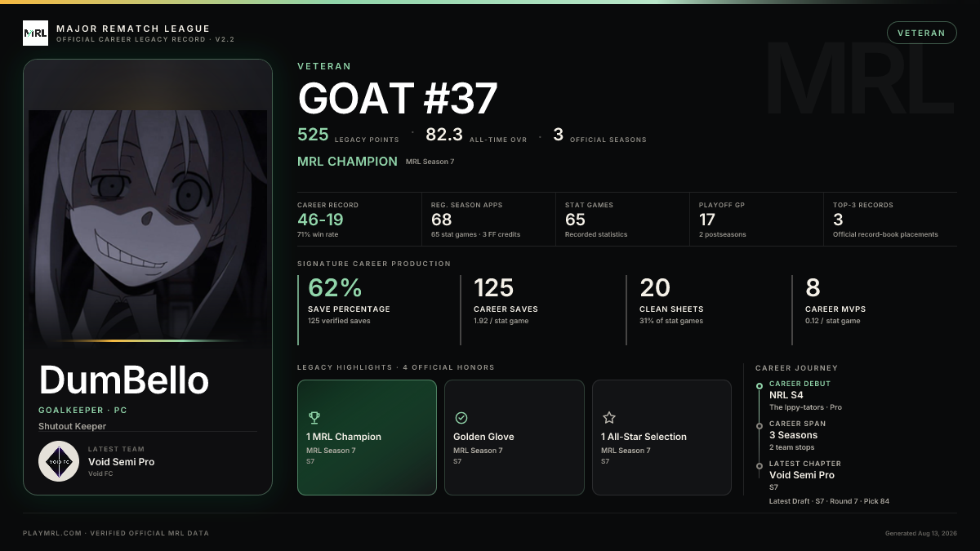The image size is (980, 551).
Task: Click the trophy icon on MRL Champion card
Action: tap(314, 418)
